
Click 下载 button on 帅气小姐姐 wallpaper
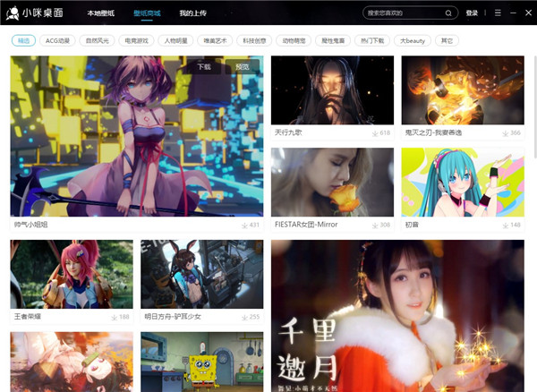coord(204,67)
